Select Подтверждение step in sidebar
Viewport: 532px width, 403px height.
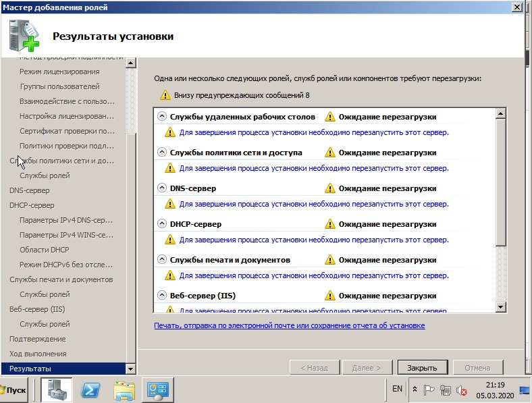tap(38, 339)
